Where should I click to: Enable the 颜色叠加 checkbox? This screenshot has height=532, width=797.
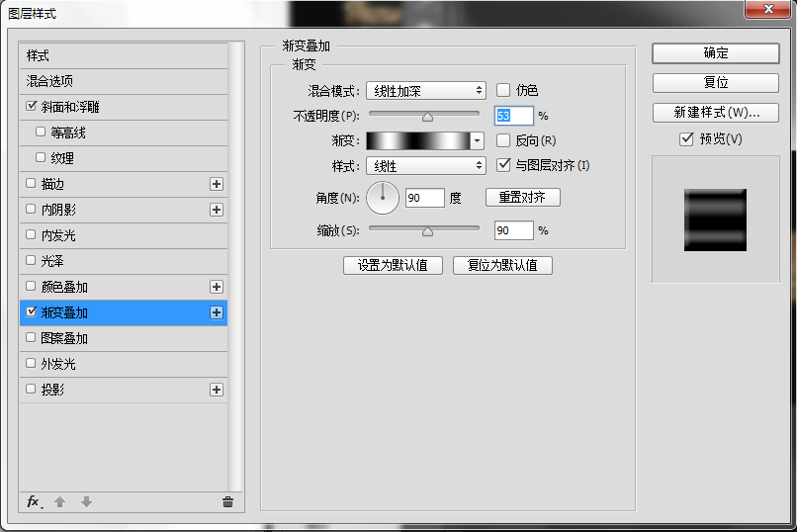point(31,286)
